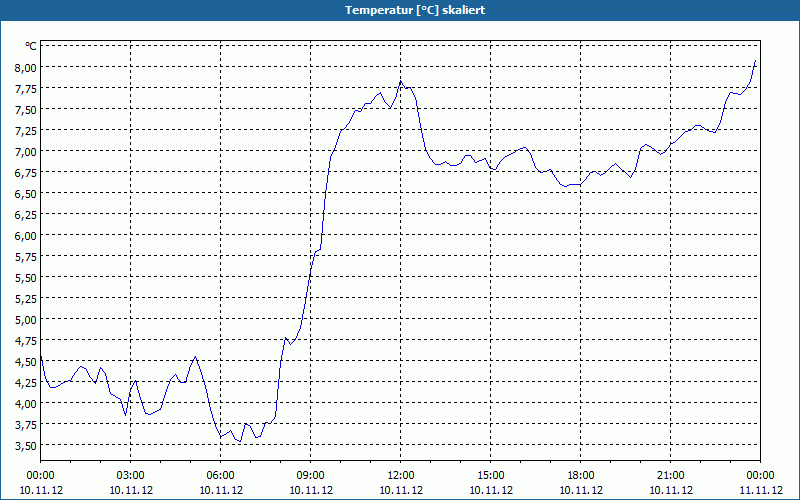800x500 pixels.
Task: Click the °C unit label on the y-axis
Action: click(x=31, y=46)
